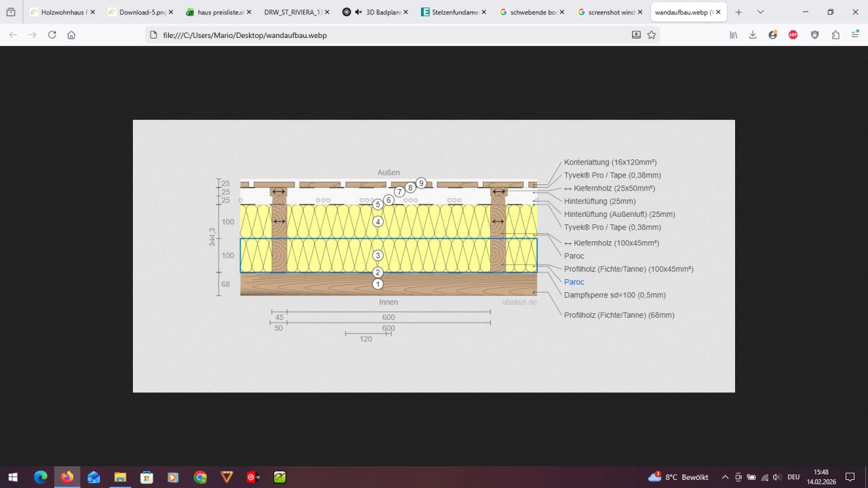
Task: Save the page to Pocket-style save icon in address bar
Action: tap(636, 35)
